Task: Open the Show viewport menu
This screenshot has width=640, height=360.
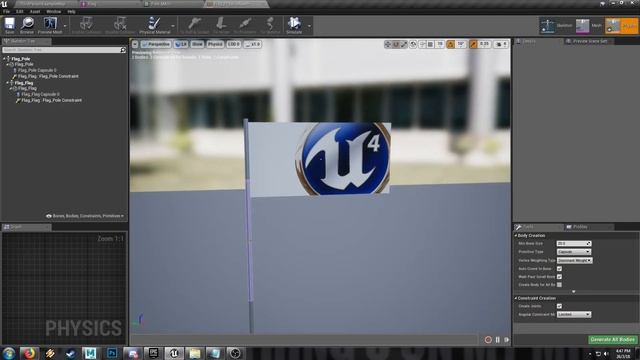Action: pos(197,44)
